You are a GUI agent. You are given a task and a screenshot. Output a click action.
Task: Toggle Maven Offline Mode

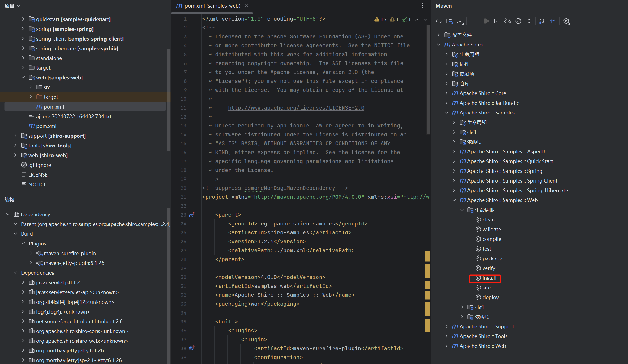508,21
